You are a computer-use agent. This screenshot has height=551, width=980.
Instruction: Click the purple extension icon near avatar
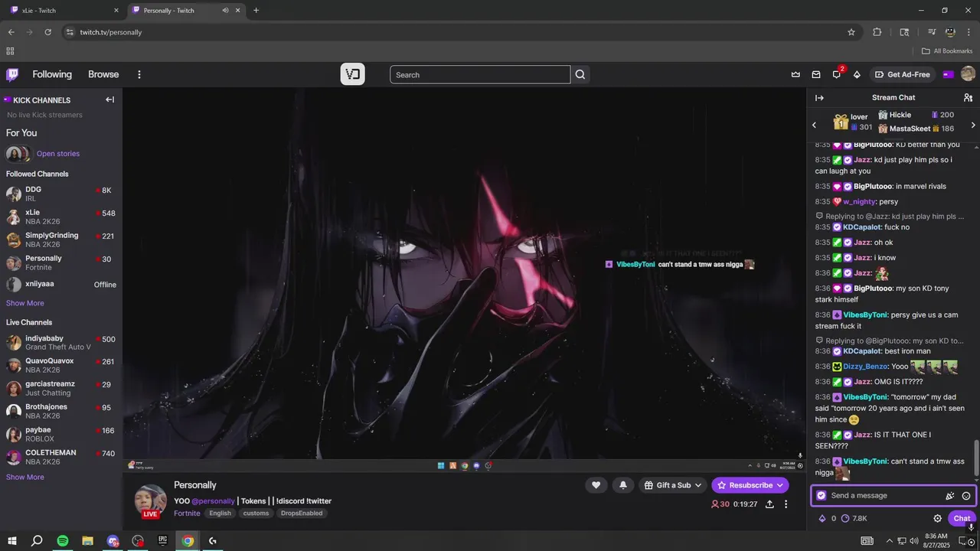click(948, 74)
